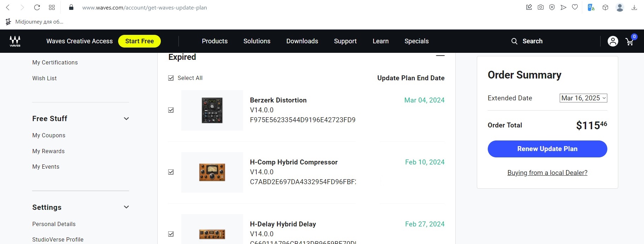The width and height of the screenshot is (644, 244).
Task: Open the shopping cart
Action: [630, 42]
